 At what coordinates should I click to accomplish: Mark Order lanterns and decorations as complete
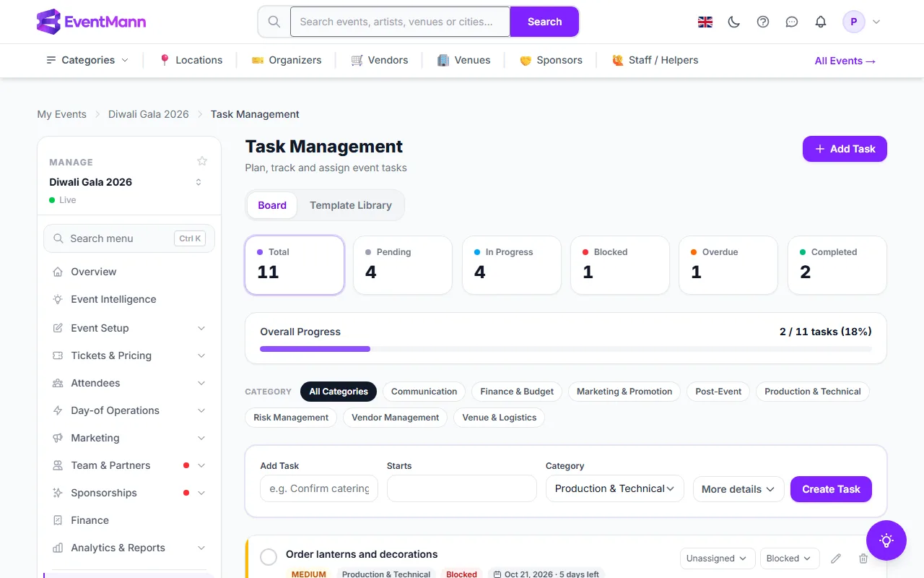point(269,557)
